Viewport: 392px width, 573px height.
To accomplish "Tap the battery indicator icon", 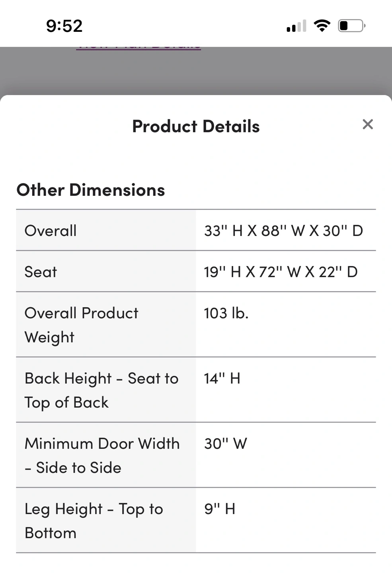I will point(352,26).
